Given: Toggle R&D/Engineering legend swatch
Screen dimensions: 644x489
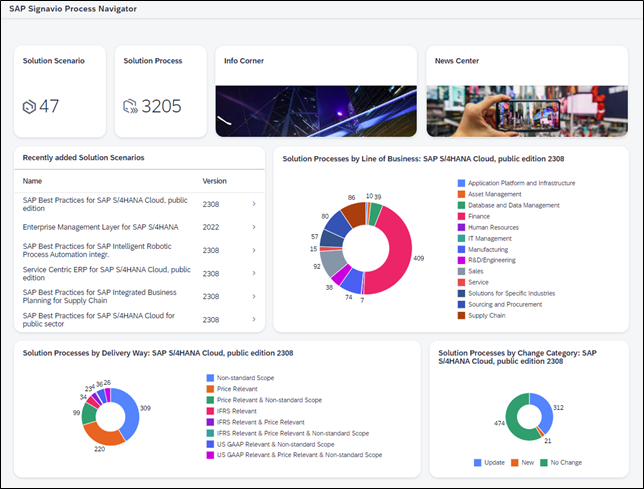Looking at the screenshot, I should [x=461, y=260].
